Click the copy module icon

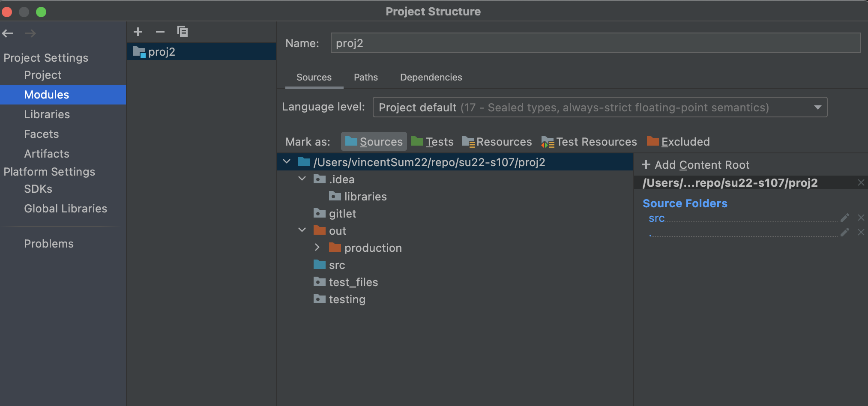pyautogui.click(x=183, y=32)
